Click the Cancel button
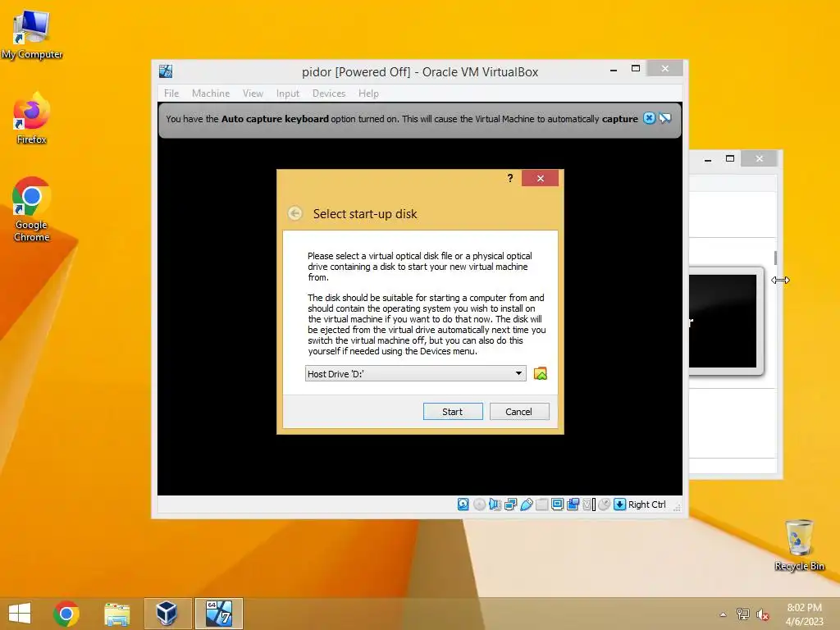 [519, 412]
